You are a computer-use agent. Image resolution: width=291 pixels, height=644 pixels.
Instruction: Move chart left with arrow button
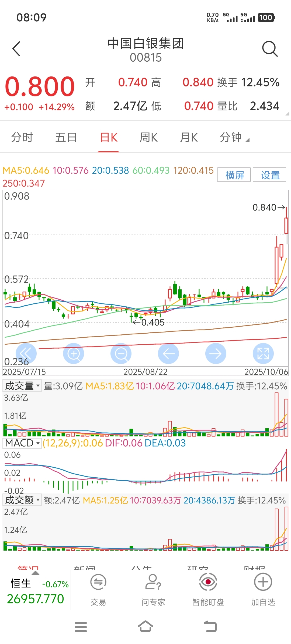point(168,353)
